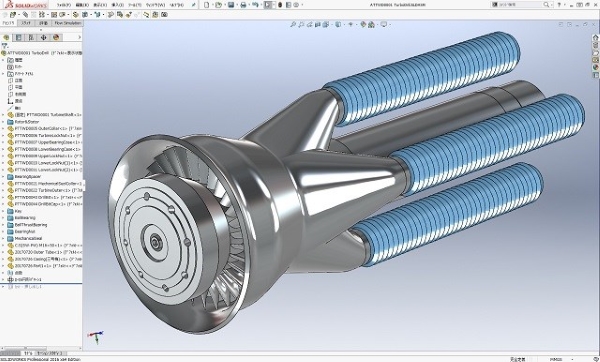Click the New document icon in title bar
Image resolution: width=600 pixels, height=362 pixels.
(207, 5)
